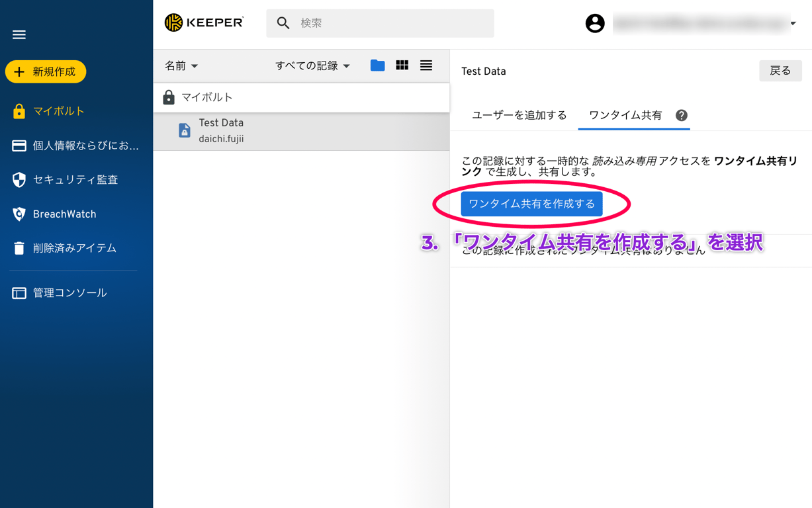Viewport: 812px width, 508px height.
Task: Open the hamburger navigation menu
Action: [x=19, y=34]
